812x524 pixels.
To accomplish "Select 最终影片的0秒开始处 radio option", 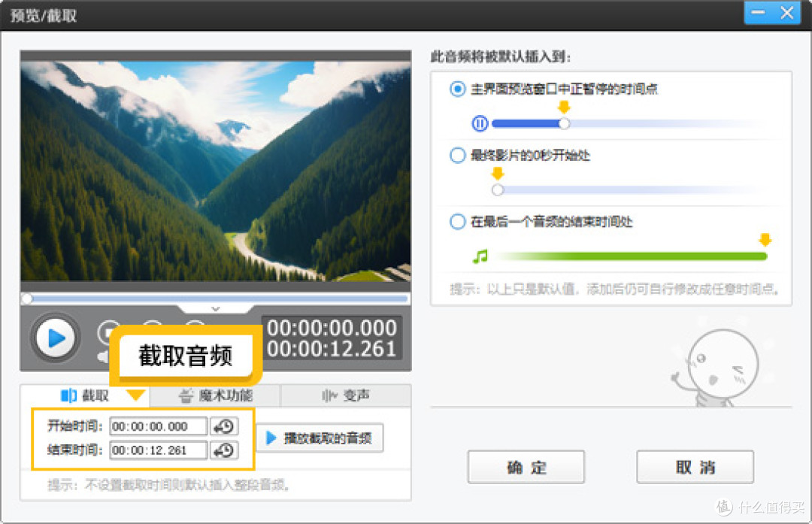I will pos(457,156).
